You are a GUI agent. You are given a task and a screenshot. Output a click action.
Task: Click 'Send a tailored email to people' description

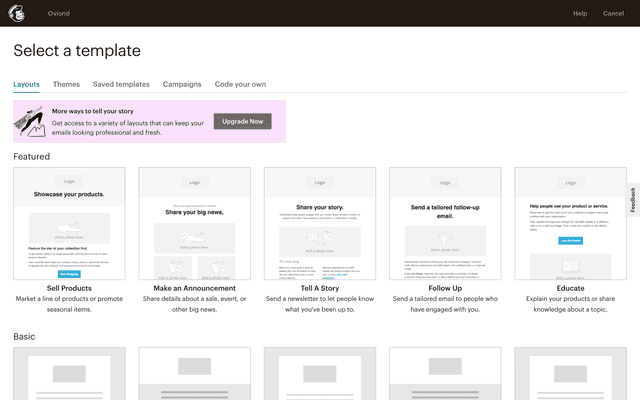(x=445, y=304)
